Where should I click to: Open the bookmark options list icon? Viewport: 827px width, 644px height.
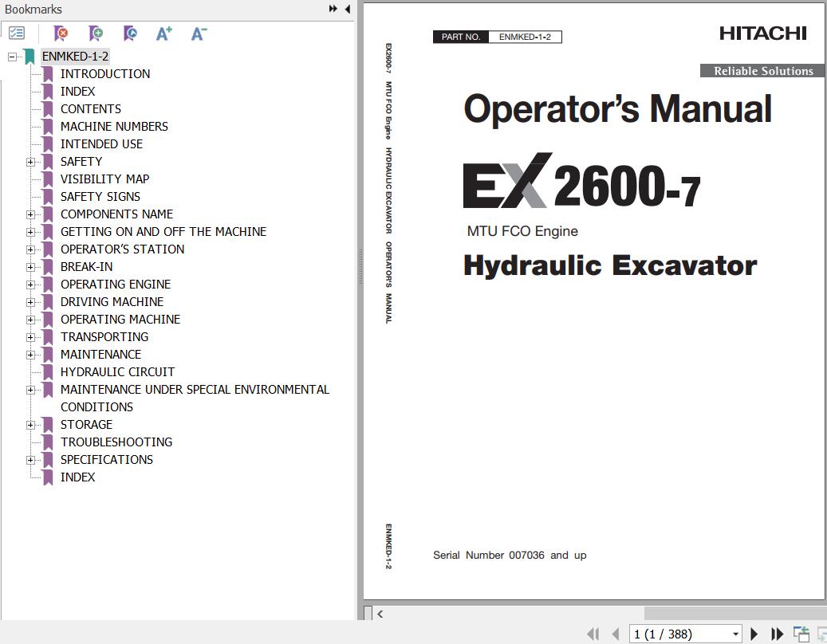pos(17,33)
